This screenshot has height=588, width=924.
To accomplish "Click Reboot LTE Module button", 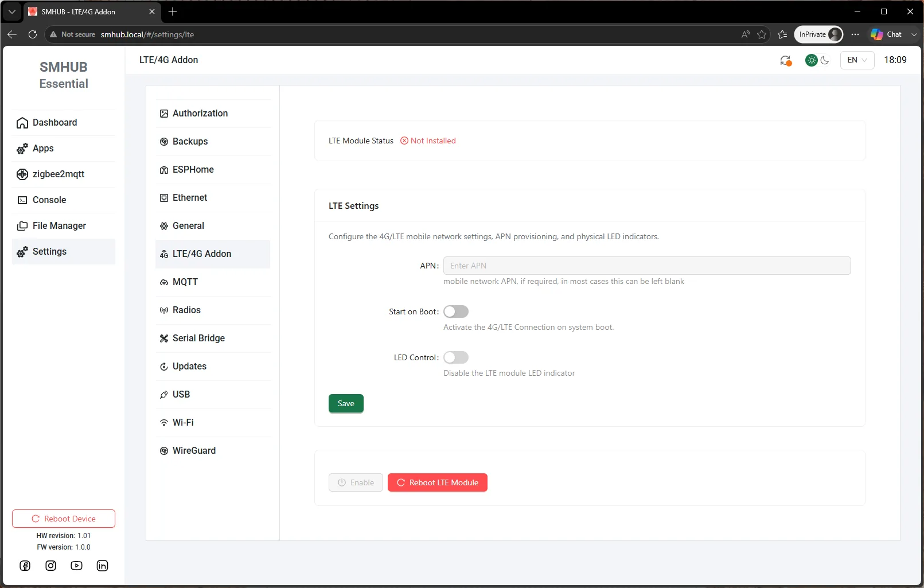I will tap(438, 482).
